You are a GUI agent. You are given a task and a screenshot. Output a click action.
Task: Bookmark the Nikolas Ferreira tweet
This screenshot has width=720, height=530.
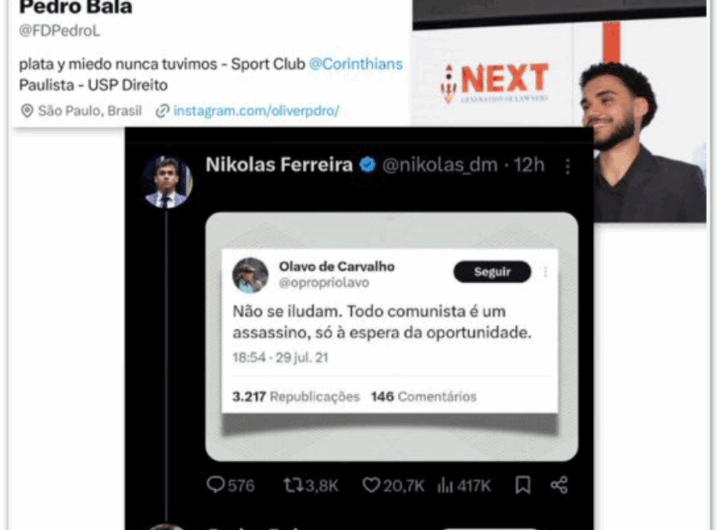click(523, 485)
